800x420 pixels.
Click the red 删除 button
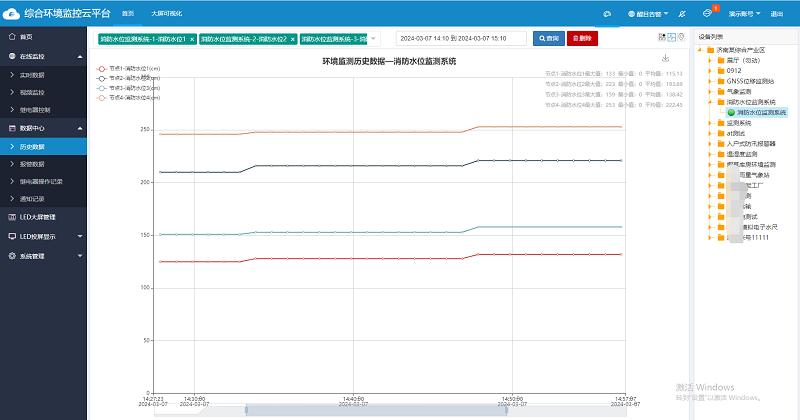point(582,38)
